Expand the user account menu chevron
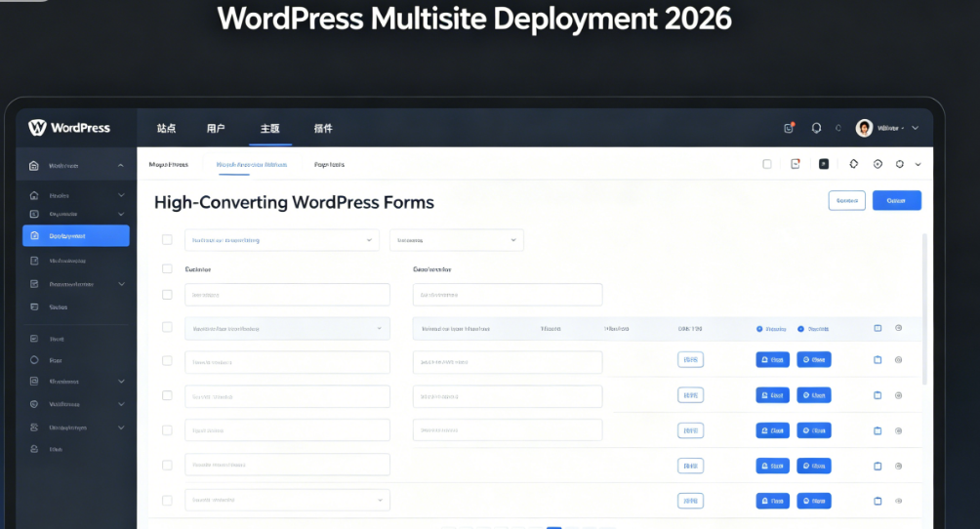 point(915,128)
